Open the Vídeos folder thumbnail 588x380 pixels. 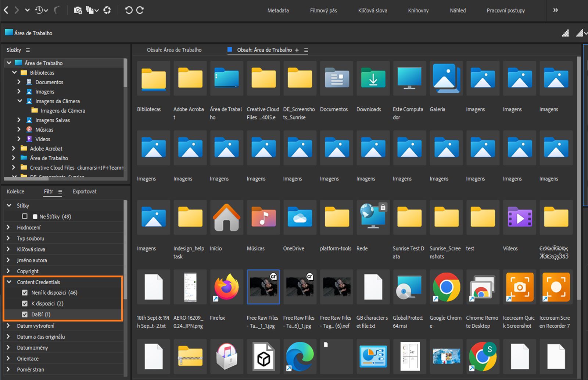(520, 217)
